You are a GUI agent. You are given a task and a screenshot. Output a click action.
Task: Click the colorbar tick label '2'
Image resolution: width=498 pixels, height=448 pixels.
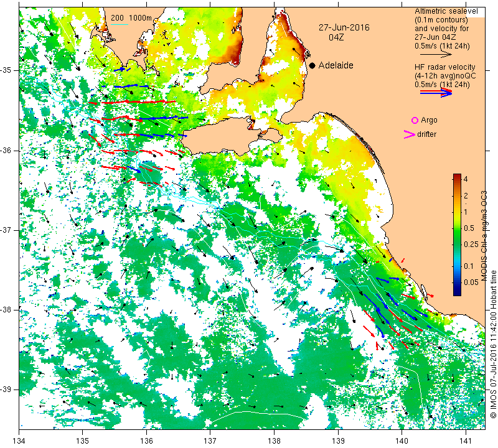pyautogui.click(x=466, y=195)
